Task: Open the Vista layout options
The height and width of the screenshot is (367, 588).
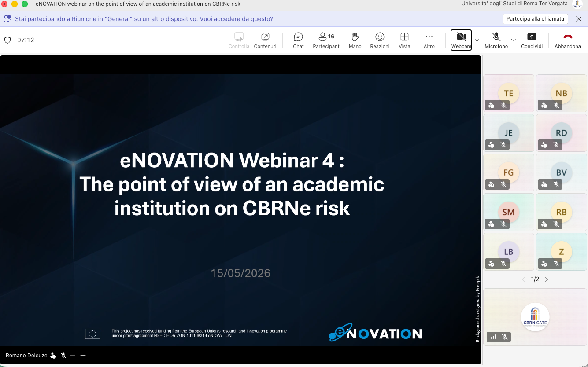Action: pyautogui.click(x=404, y=40)
